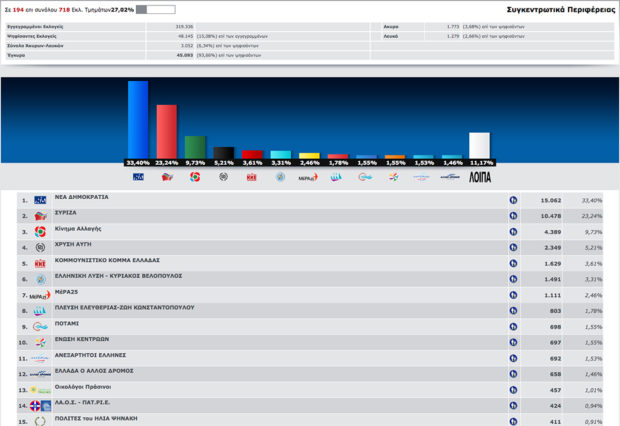Click the green 9,73% bar in chart
This screenshot has width=620, height=426.
(x=195, y=148)
